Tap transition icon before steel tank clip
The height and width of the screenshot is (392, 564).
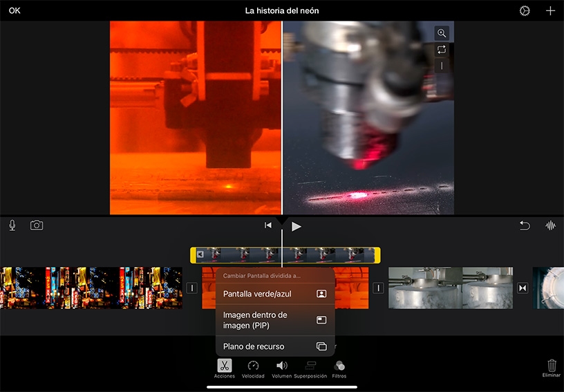tap(378, 288)
